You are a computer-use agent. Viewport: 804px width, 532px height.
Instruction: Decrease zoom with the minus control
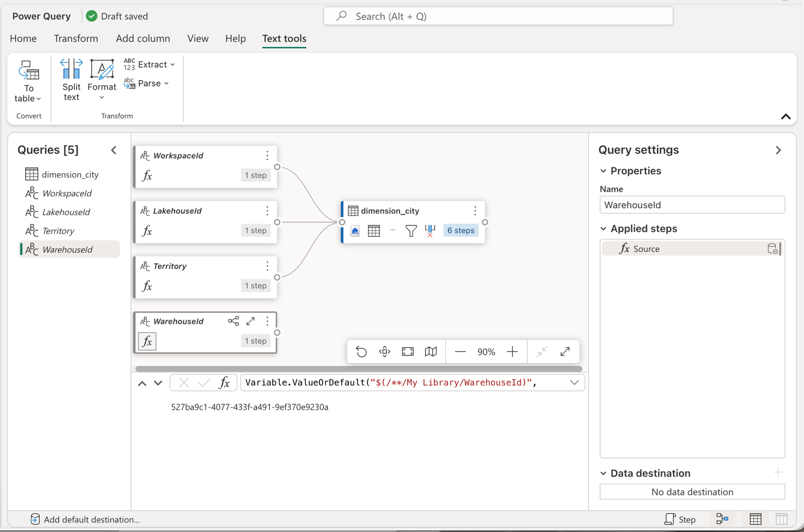pos(460,352)
